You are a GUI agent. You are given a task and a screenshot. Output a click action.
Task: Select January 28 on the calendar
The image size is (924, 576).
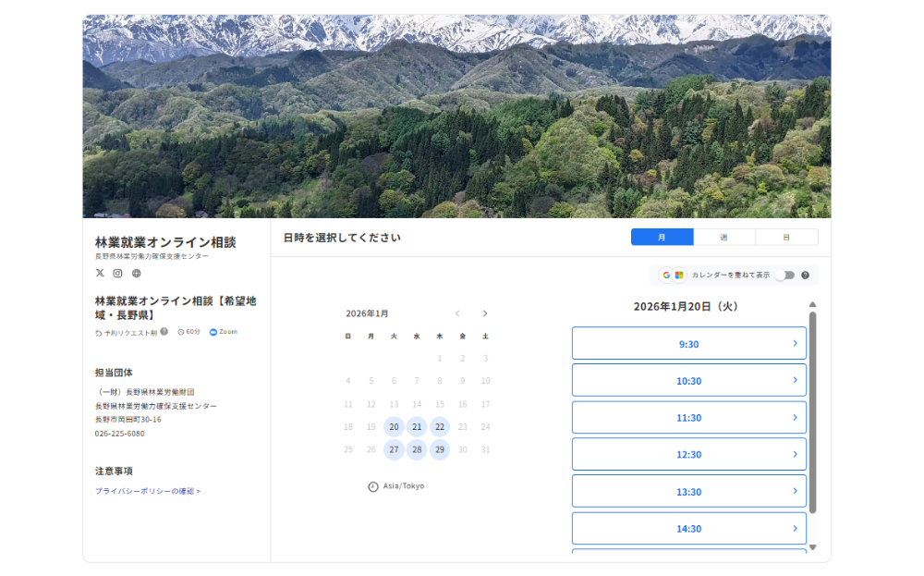(x=417, y=450)
